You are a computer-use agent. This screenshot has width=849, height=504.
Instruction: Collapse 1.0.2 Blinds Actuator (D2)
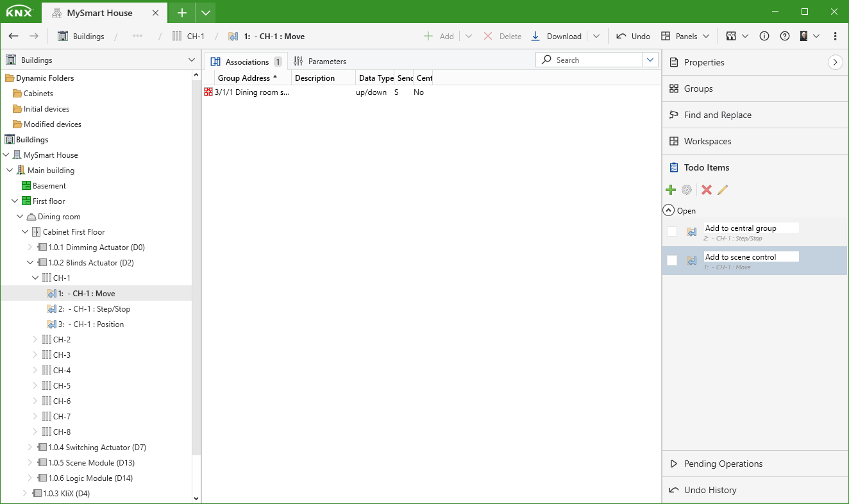(x=30, y=263)
